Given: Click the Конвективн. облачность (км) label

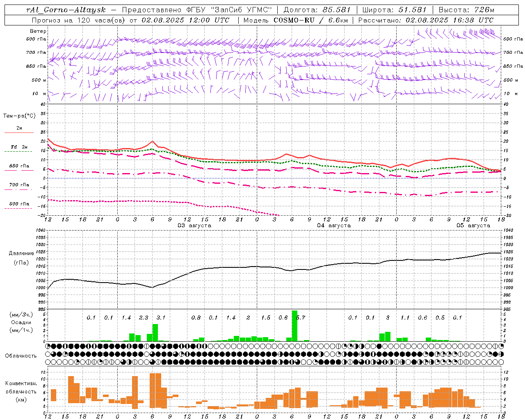Looking at the screenshot, I should point(21,392).
